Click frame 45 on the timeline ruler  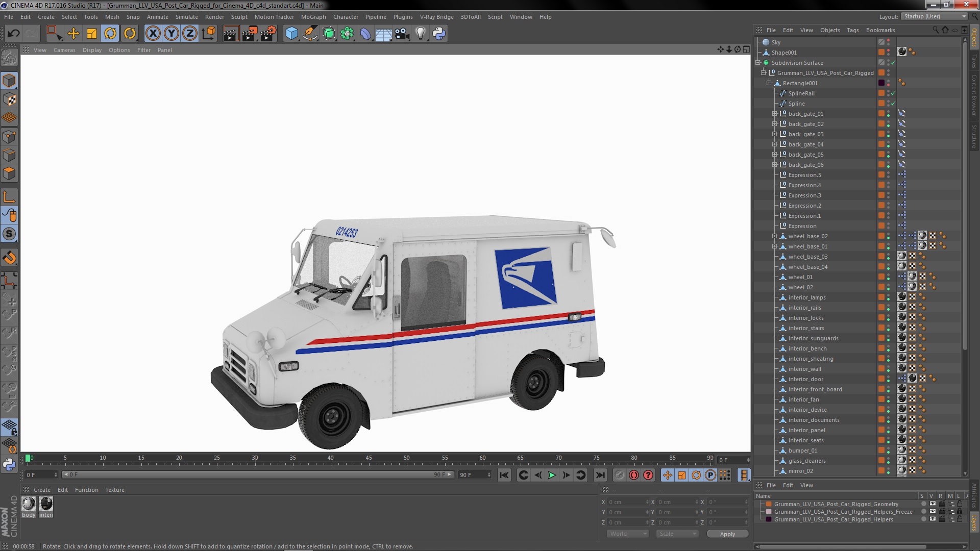click(x=369, y=459)
